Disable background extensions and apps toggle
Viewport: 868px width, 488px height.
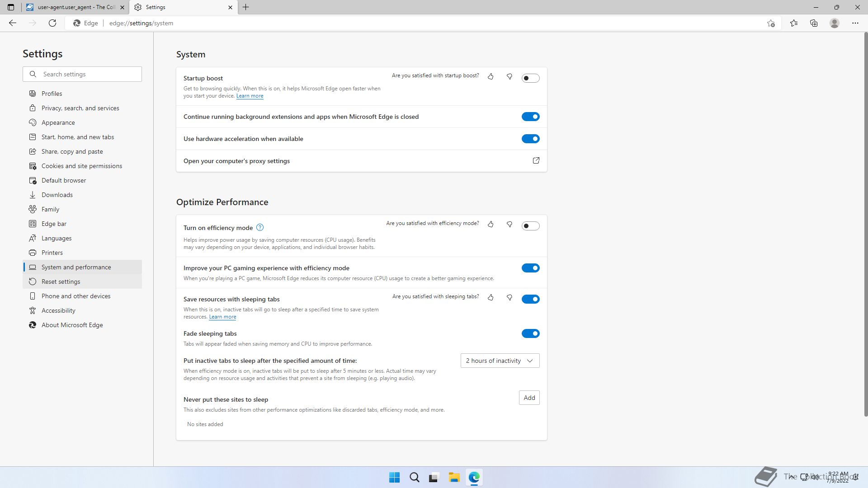point(531,117)
